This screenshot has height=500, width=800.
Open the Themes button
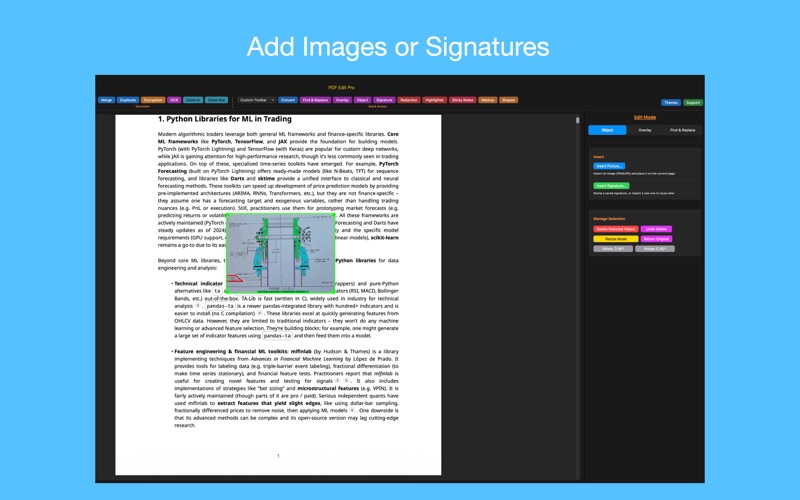671,103
